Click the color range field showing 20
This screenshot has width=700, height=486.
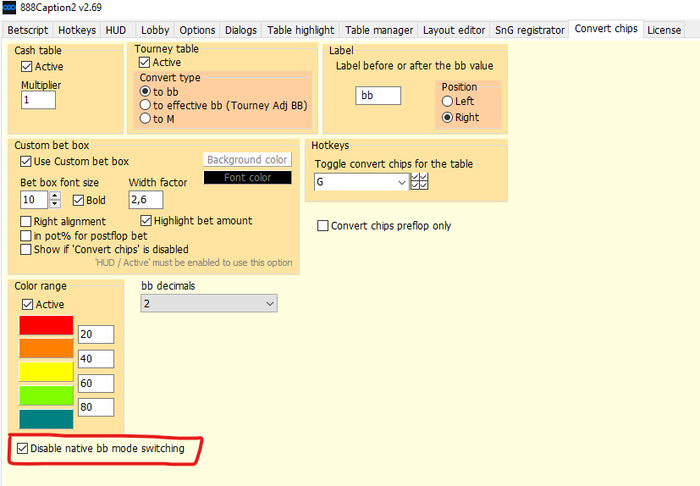pos(96,334)
